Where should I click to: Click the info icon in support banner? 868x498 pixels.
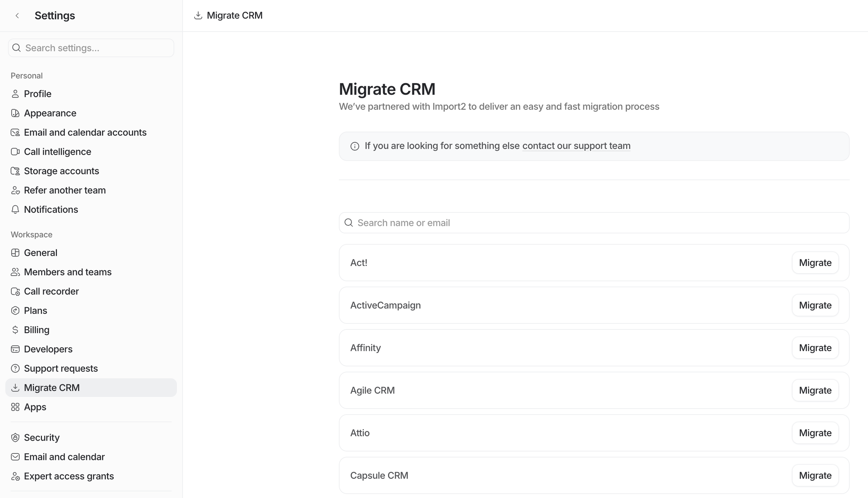(355, 146)
